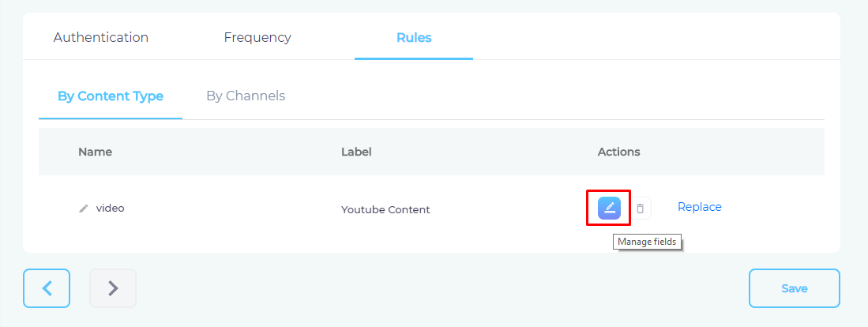
Task: Open Manage fields for the video rule
Action: pos(609,208)
